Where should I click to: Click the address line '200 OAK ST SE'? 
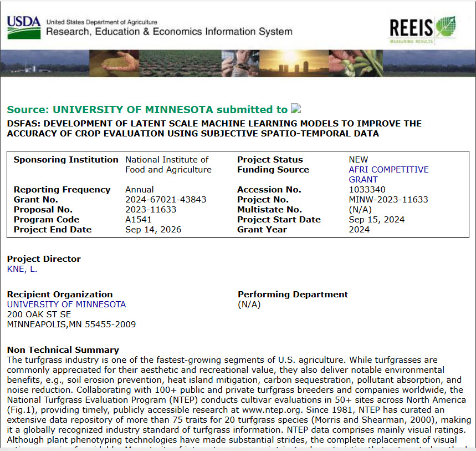click(39, 315)
